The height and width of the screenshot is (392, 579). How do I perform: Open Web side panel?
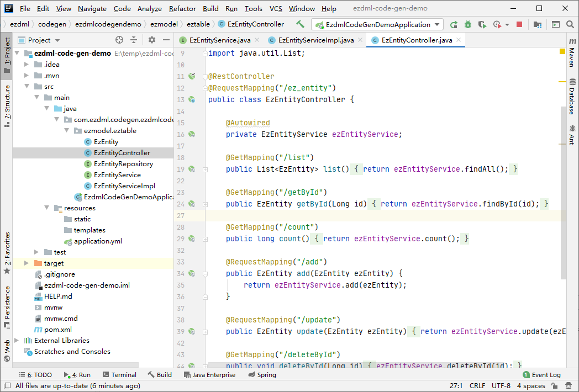tap(7, 351)
